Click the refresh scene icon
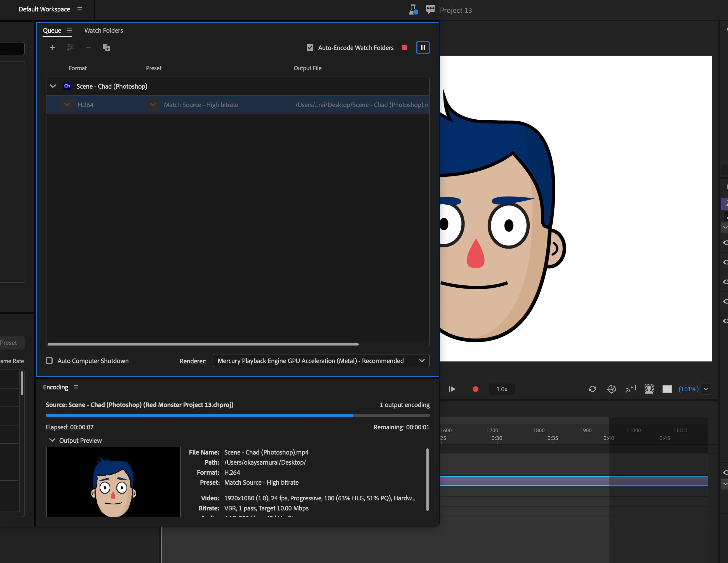The image size is (728, 563). pos(592,389)
